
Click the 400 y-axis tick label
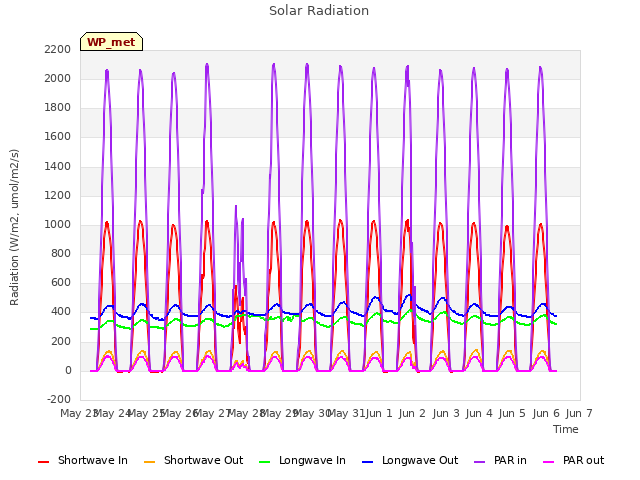coord(61,311)
